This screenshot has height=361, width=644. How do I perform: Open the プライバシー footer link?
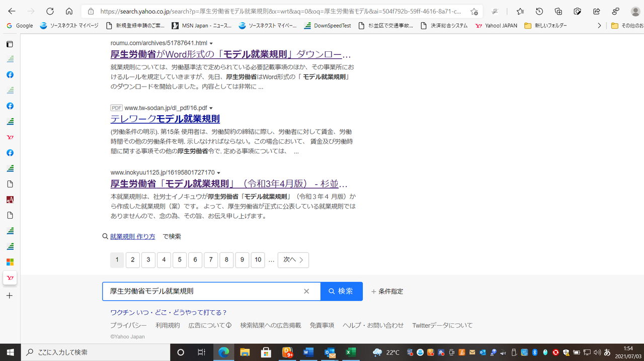[x=128, y=325]
